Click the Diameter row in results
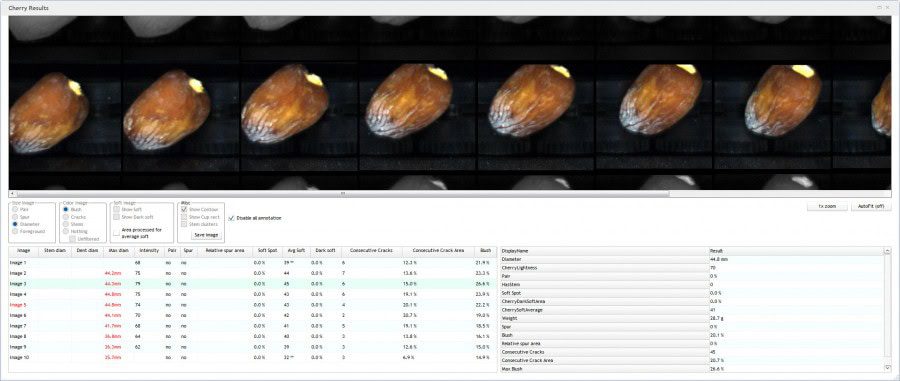The width and height of the screenshot is (900, 381). click(x=692, y=259)
